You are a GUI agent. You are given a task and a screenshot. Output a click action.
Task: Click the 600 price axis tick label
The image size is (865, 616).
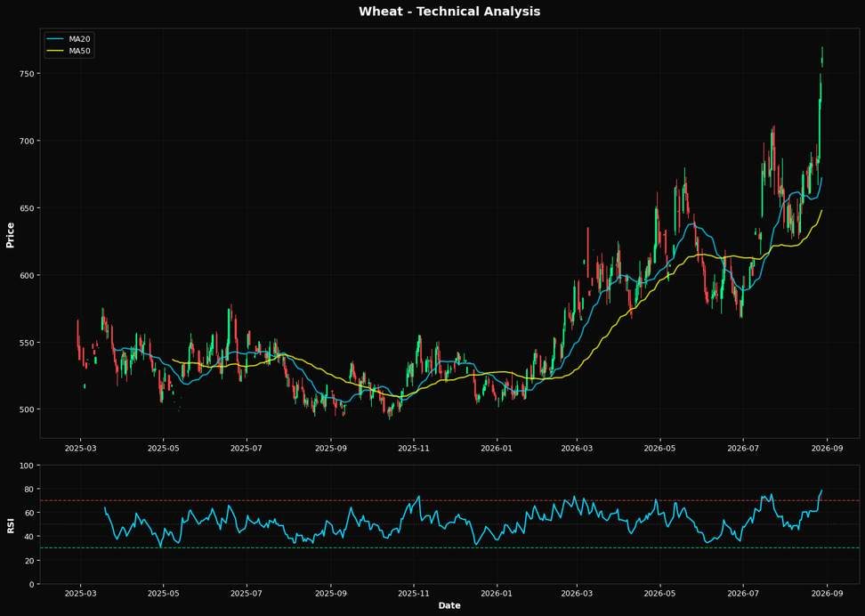28,275
